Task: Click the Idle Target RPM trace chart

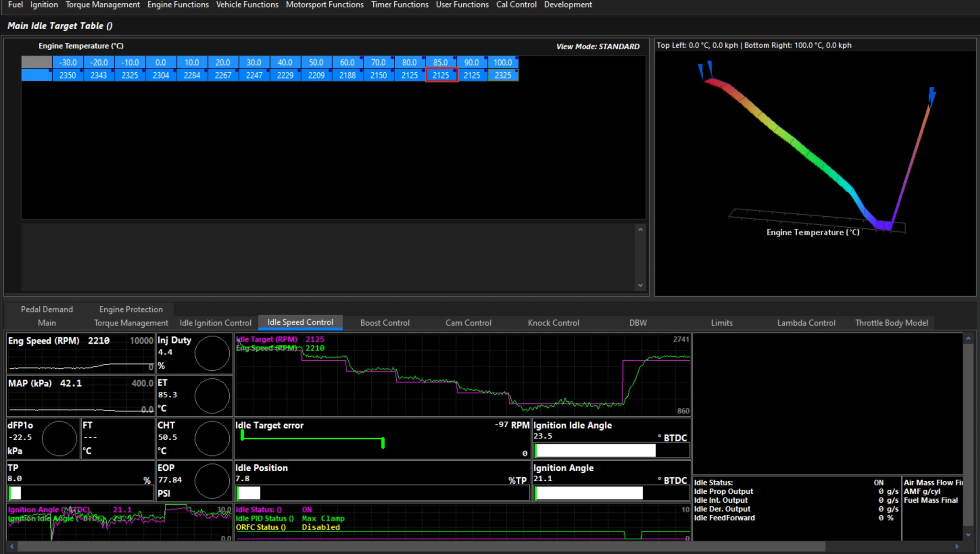Action: (x=462, y=375)
